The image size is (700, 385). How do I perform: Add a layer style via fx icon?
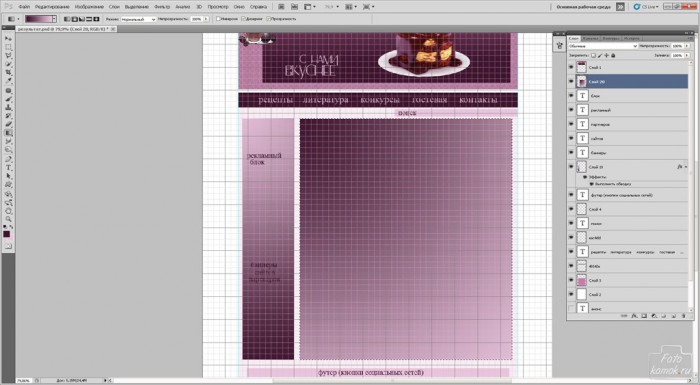(634, 316)
